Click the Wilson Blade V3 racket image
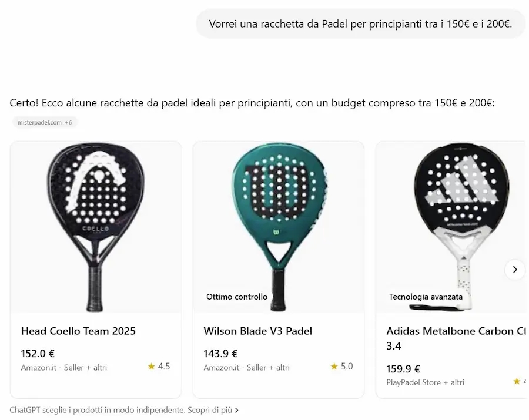The height and width of the screenshot is (420, 529). pos(279,227)
